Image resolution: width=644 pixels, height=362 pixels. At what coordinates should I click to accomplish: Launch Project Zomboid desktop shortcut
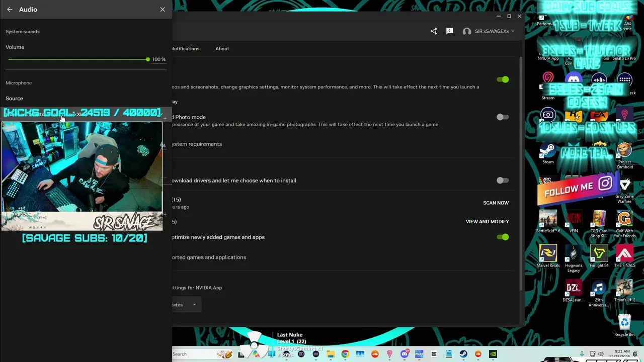click(624, 155)
